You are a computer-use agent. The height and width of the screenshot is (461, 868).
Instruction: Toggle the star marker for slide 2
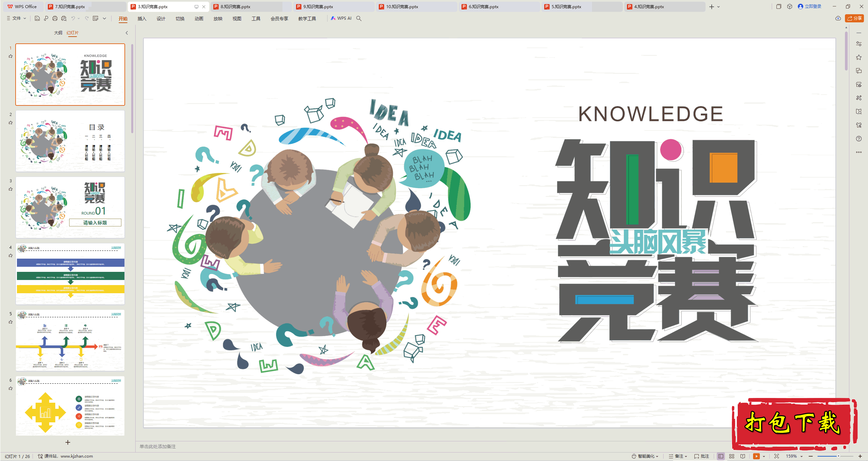coord(11,123)
